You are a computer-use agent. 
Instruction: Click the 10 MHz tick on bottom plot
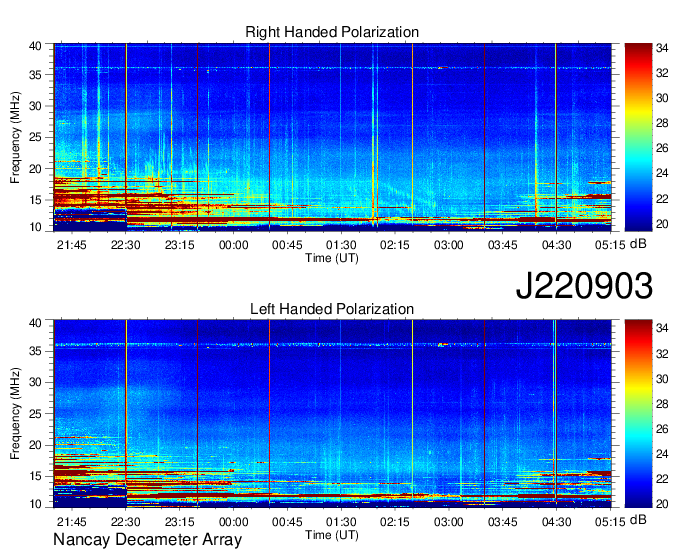(36, 504)
